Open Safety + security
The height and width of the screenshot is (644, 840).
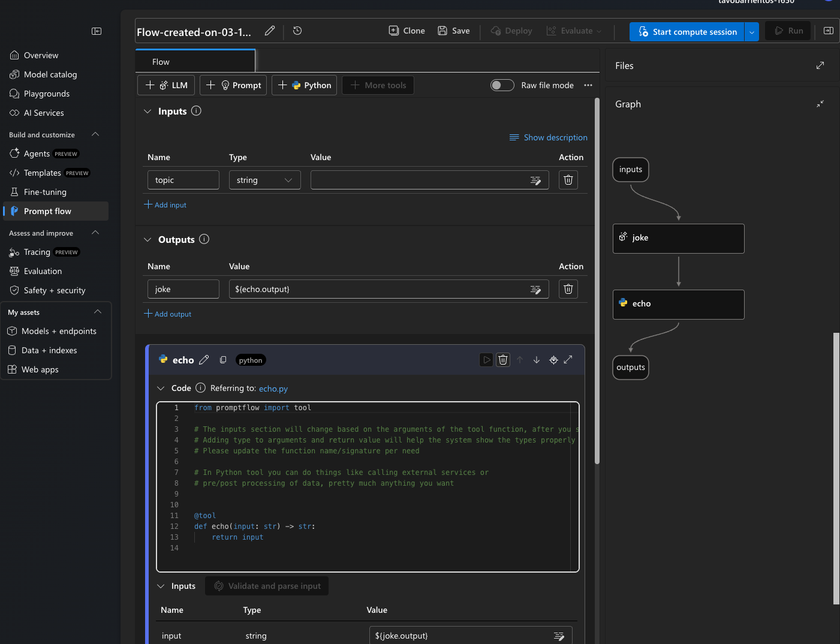[x=56, y=290]
